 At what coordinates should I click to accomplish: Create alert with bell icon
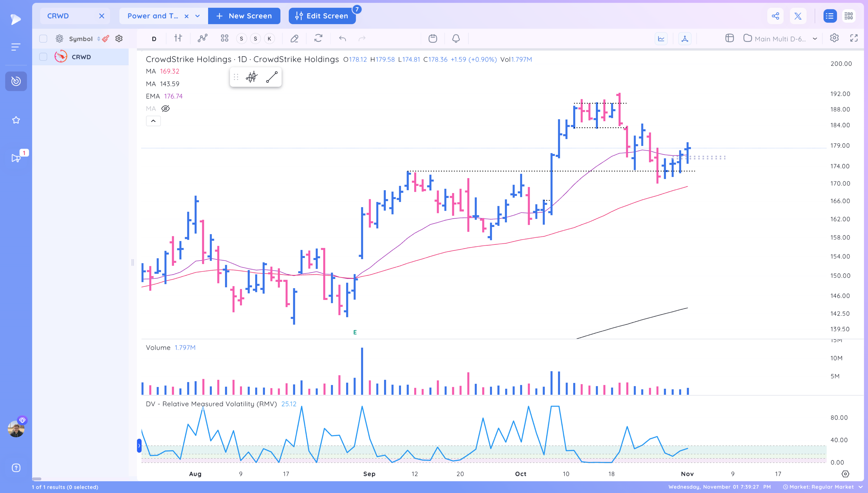click(456, 38)
